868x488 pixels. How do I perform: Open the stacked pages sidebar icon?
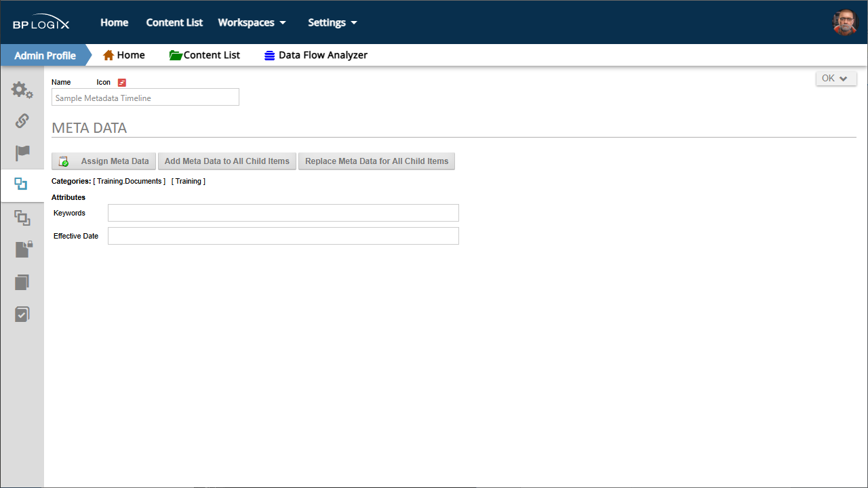click(x=22, y=282)
